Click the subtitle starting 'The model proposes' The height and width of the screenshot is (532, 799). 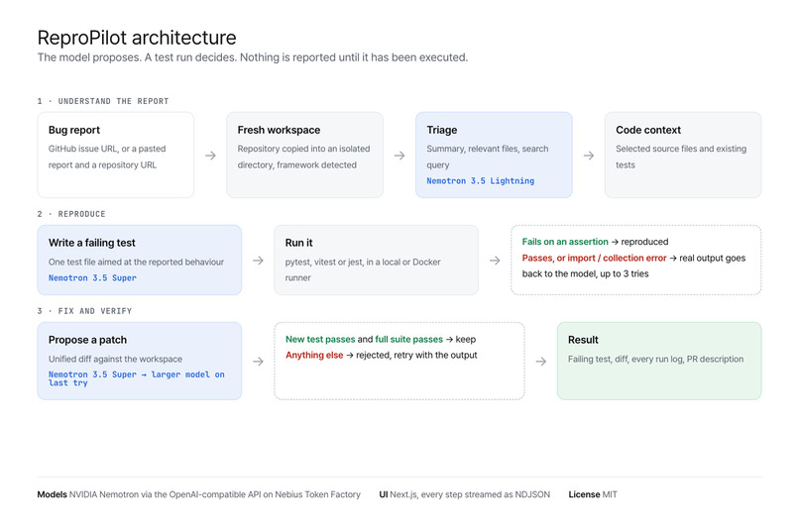click(x=252, y=57)
